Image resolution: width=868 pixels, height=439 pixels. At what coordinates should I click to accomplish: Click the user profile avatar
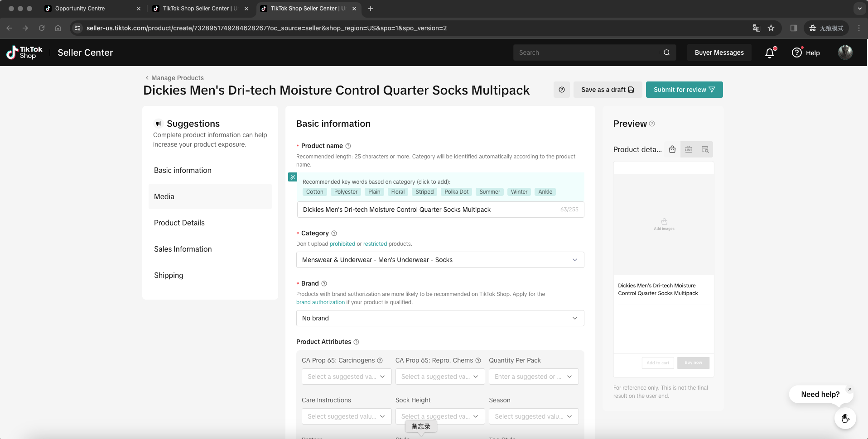(845, 52)
